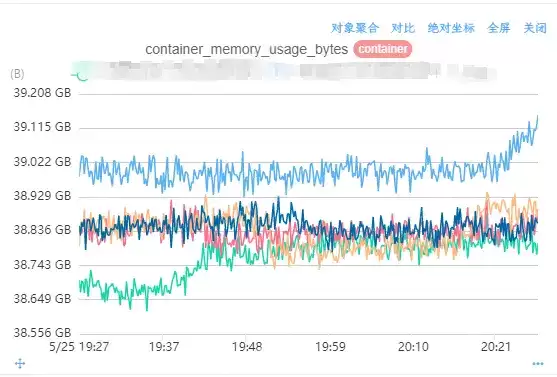Click the orange line peak near 20:21

click(x=487, y=194)
